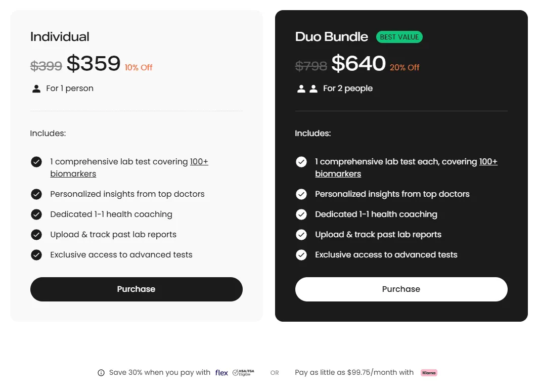Click the two-person icon in Duo Bundle

pos(307,89)
